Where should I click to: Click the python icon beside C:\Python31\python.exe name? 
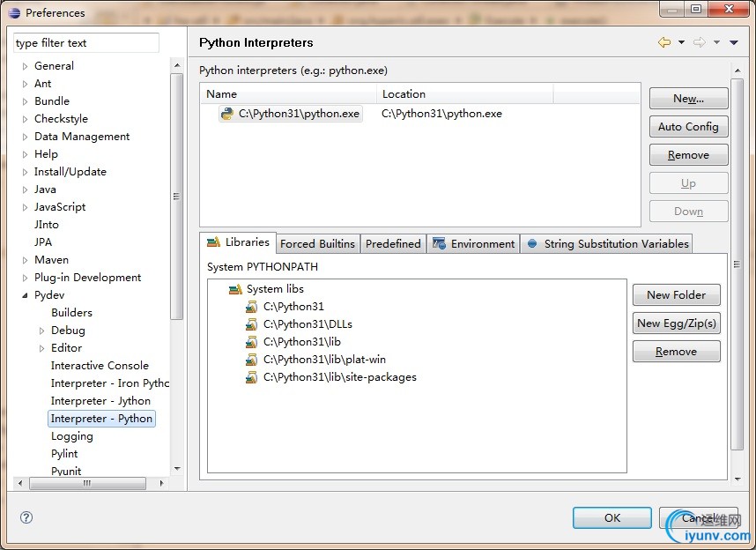[x=227, y=114]
